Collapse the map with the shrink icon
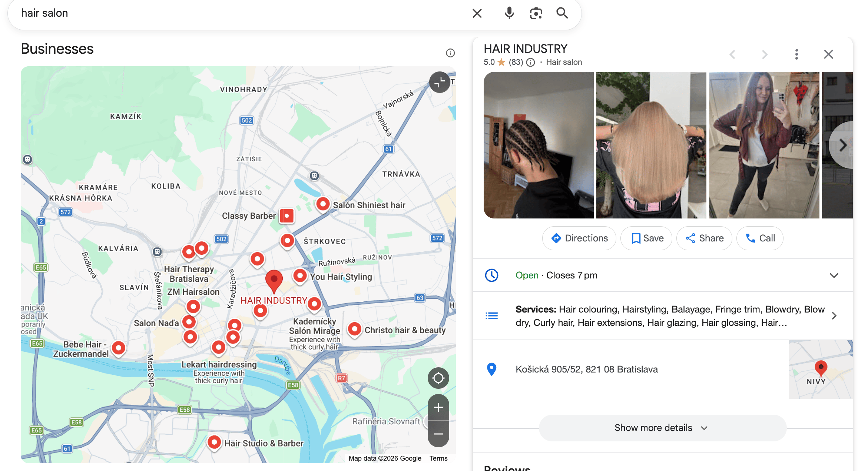Screen dimensions: 868x471 pos(440,82)
